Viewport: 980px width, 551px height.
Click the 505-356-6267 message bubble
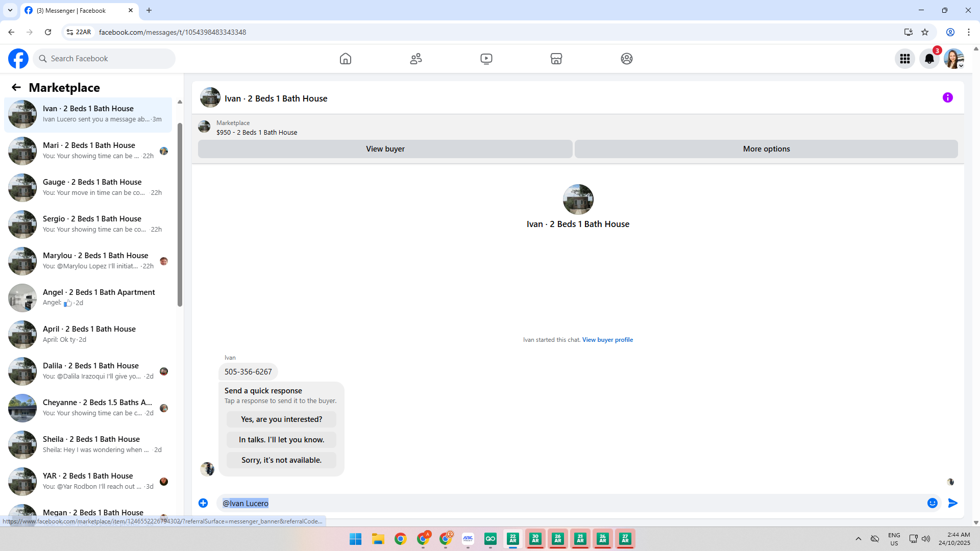248,372
